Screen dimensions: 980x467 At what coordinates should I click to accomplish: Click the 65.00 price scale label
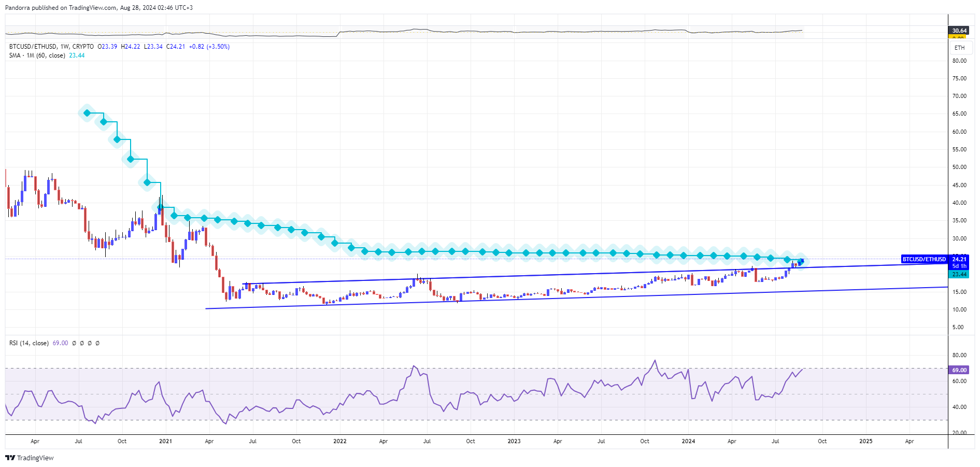[x=959, y=114]
